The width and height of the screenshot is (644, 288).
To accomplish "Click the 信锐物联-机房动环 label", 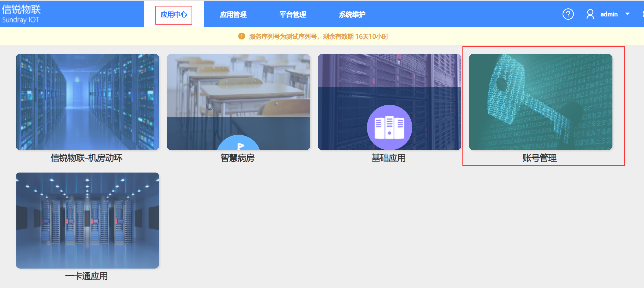I will 86,158.
